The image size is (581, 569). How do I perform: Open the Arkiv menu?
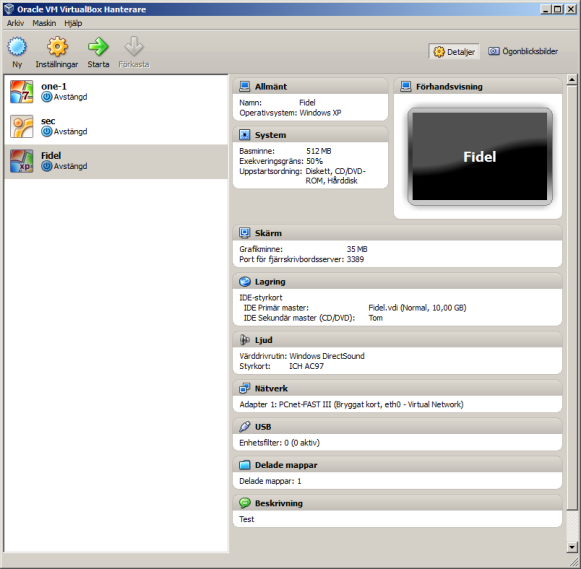tap(15, 23)
